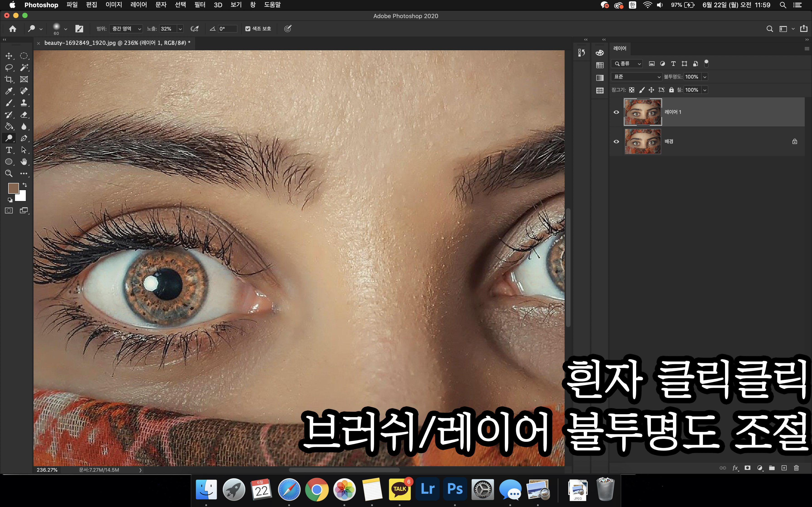Image resolution: width=812 pixels, height=507 pixels.
Task: Select the Clone Stamp tool
Action: [x=24, y=103]
